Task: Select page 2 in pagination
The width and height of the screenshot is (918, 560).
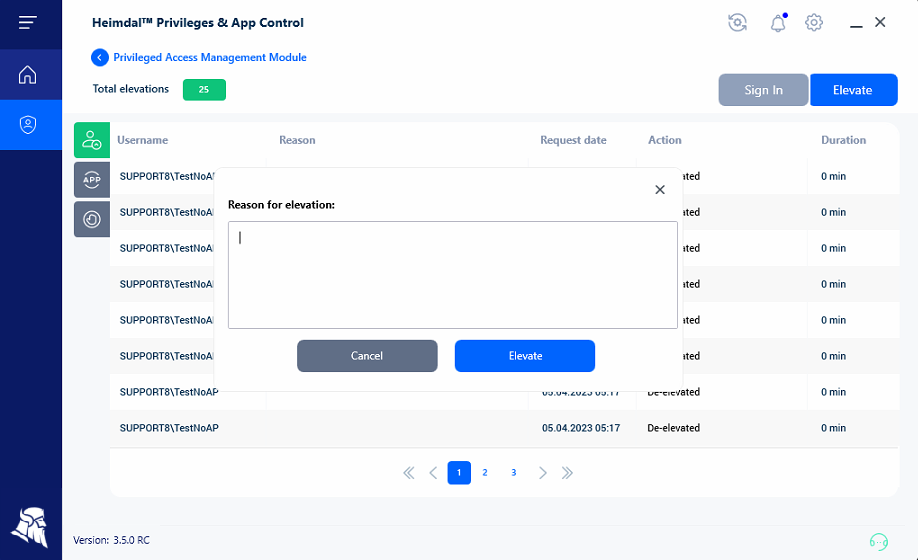Action: click(485, 473)
